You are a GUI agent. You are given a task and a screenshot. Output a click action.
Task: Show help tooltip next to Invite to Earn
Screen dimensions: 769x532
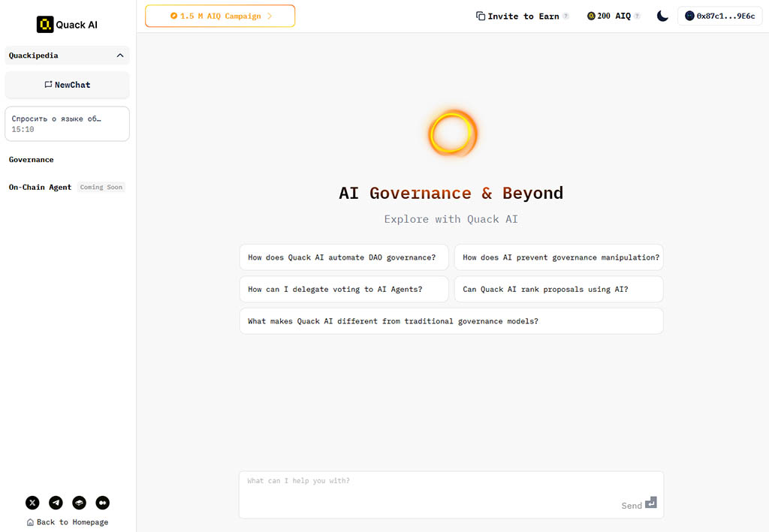coord(566,17)
